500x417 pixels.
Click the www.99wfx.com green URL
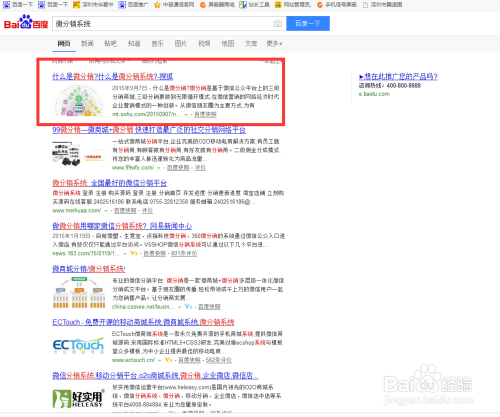click(x=133, y=168)
